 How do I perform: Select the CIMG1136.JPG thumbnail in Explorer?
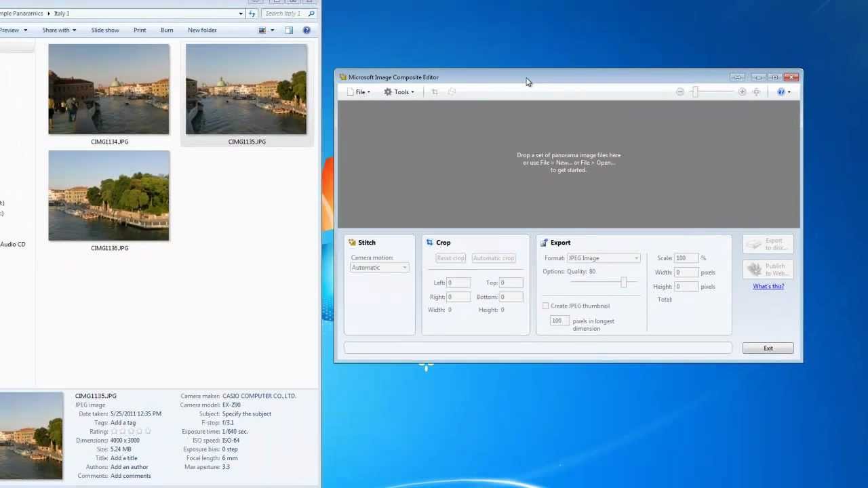point(109,196)
